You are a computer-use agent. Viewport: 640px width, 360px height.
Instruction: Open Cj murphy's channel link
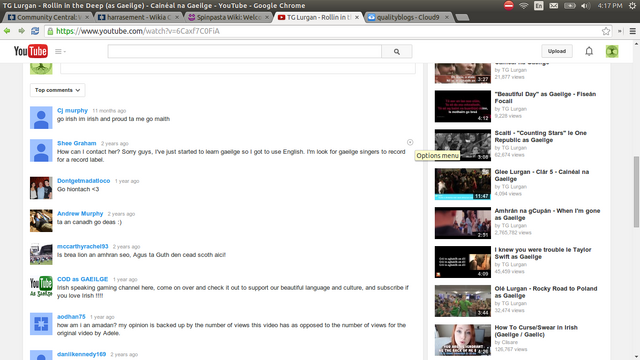tap(72, 110)
